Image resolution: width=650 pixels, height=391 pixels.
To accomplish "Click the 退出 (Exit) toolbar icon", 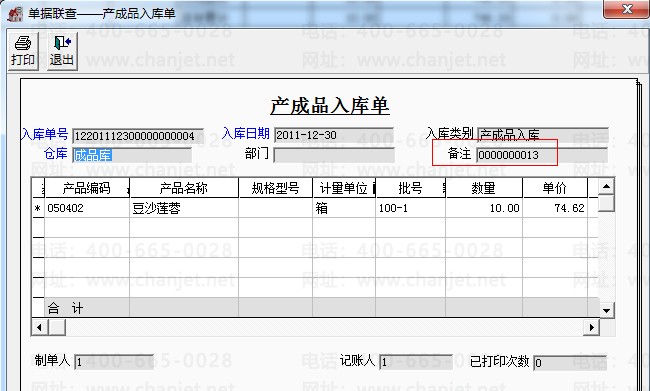I will coord(62,51).
